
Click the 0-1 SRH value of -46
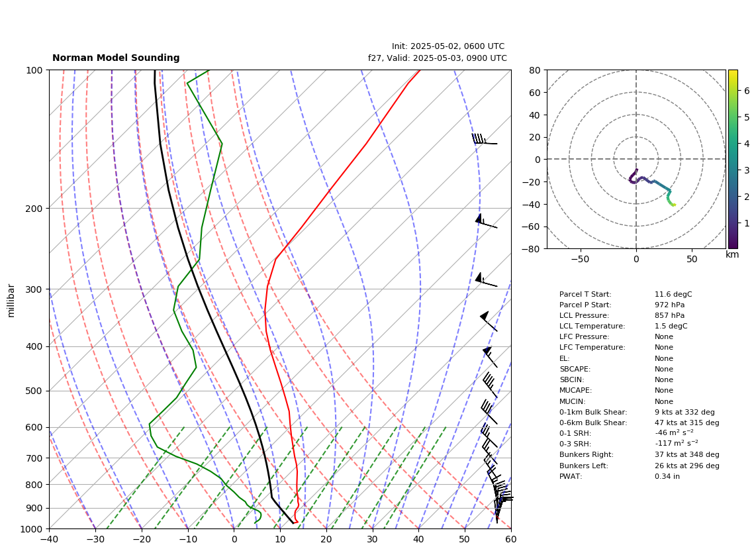(x=674, y=433)
